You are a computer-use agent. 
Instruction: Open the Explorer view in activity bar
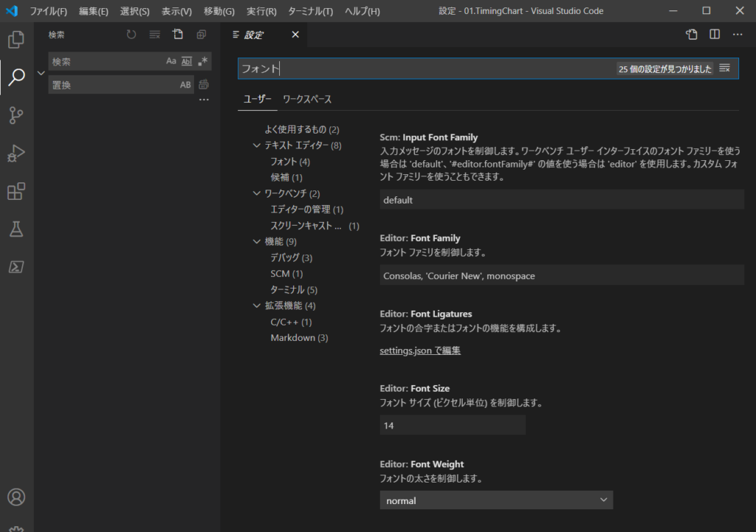click(16, 39)
